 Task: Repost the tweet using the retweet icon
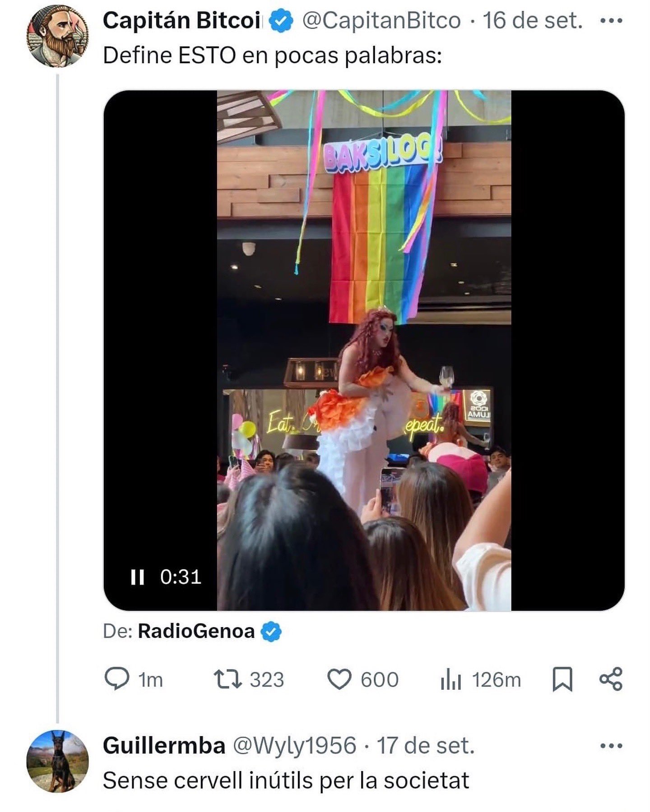pyautogui.click(x=228, y=679)
